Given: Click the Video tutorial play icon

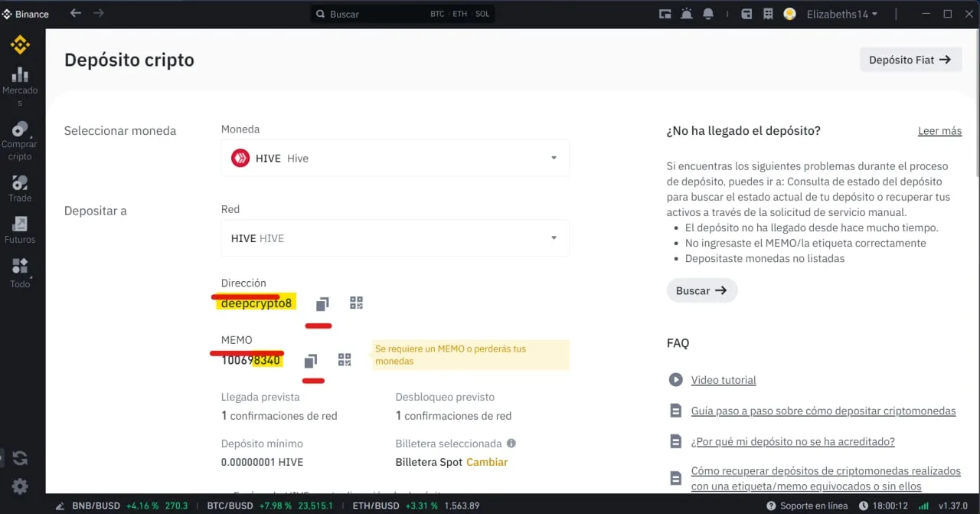Looking at the screenshot, I should coord(675,379).
